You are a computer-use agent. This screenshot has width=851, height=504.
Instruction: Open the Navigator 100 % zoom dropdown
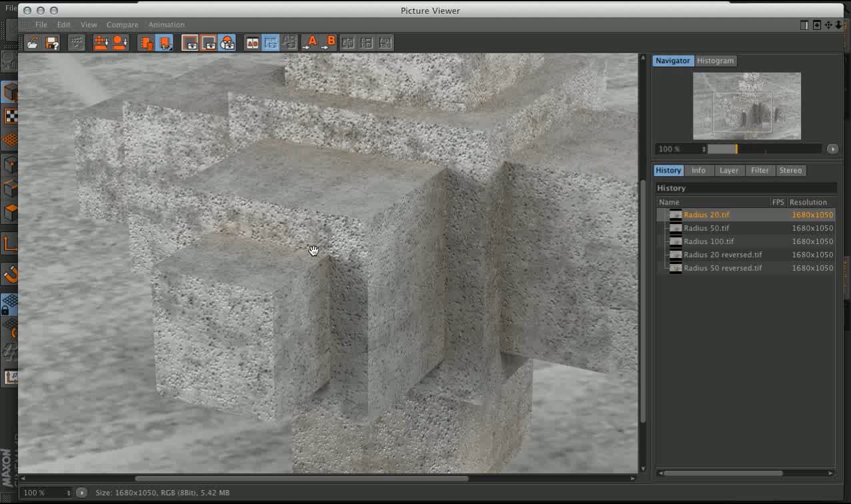coord(680,149)
